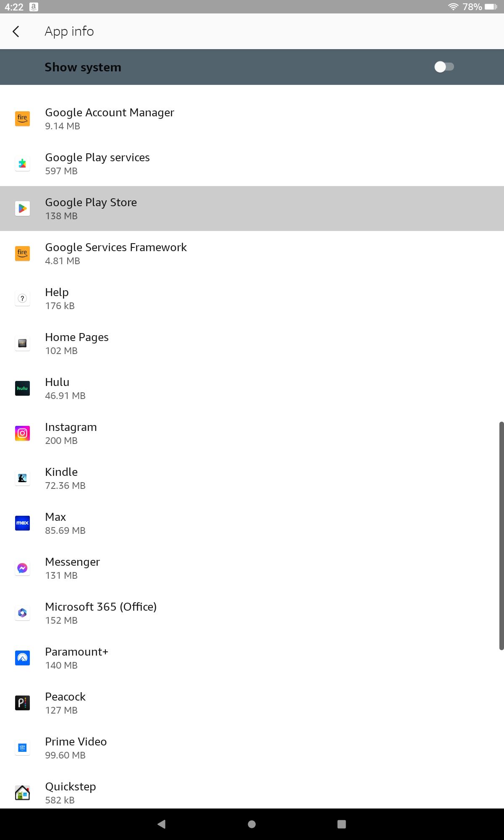Tap the Paramount+ app icon
The image size is (504, 840).
pos(22,658)
